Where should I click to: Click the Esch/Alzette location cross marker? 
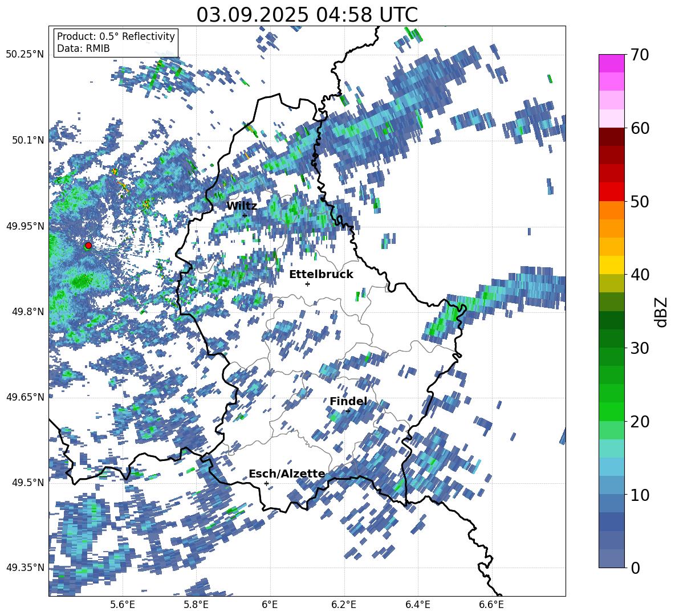pyautogui.click(x=266, y=483)
